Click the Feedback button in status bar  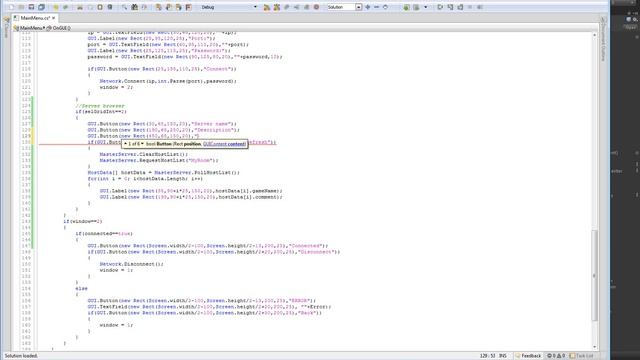(529, 356)
